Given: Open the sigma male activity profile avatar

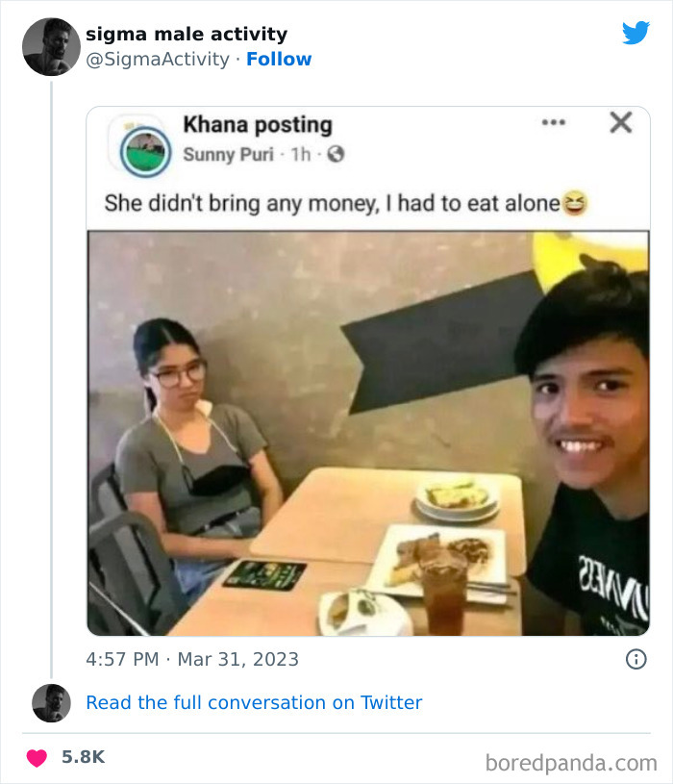Looking at the screenshot, I should point(51,46).
